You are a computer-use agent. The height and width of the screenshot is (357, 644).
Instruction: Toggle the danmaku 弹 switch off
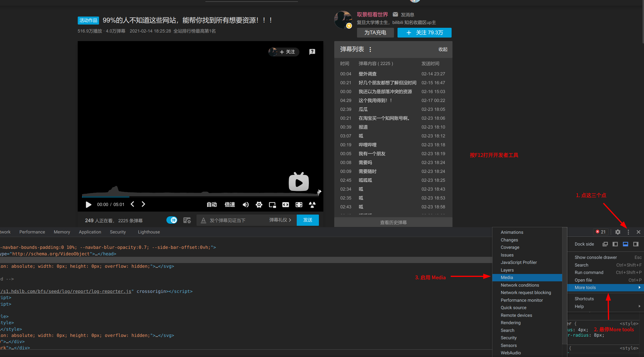pos(172,220)
